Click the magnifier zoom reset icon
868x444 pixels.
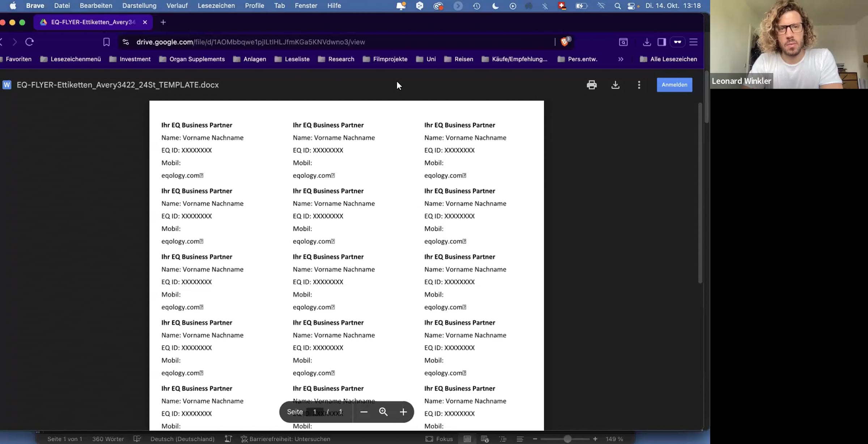coord(383,412)
